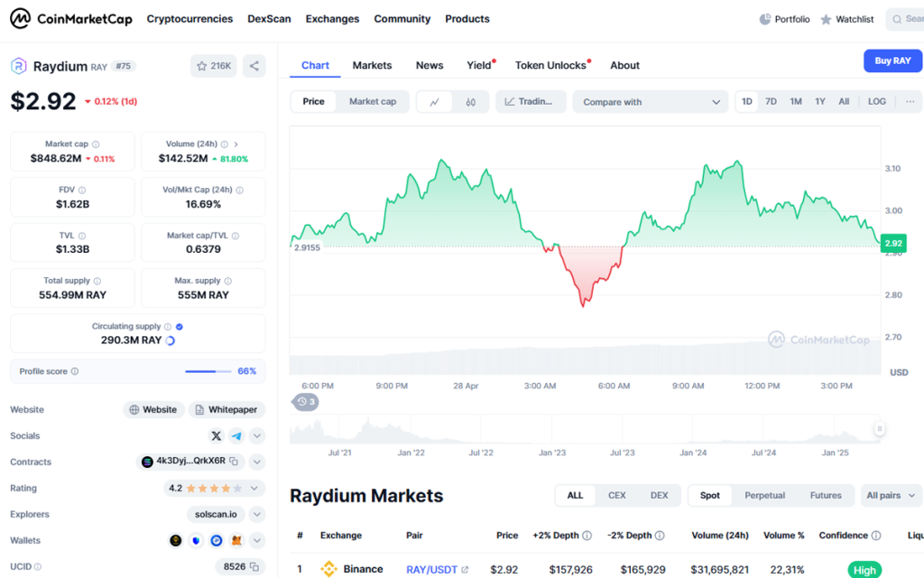Open the News tab
This screenshot has height=578, width=924.
(x=430, y=65)
